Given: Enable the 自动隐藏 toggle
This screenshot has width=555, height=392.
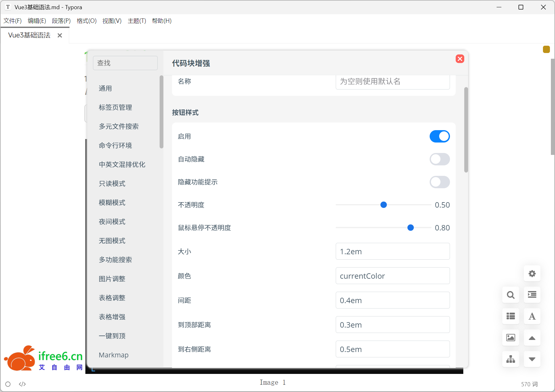Looking at the screenshot, I should pyautogui.click(x=439, y=159).
